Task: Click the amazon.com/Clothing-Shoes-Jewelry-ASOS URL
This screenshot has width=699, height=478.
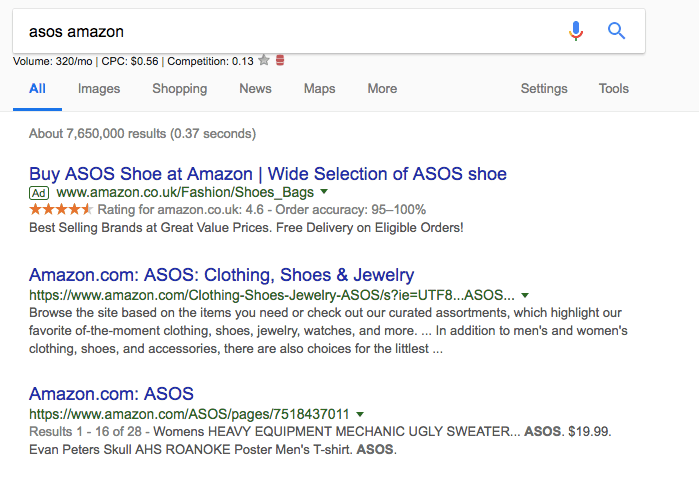Action: (x=272, y=295)
